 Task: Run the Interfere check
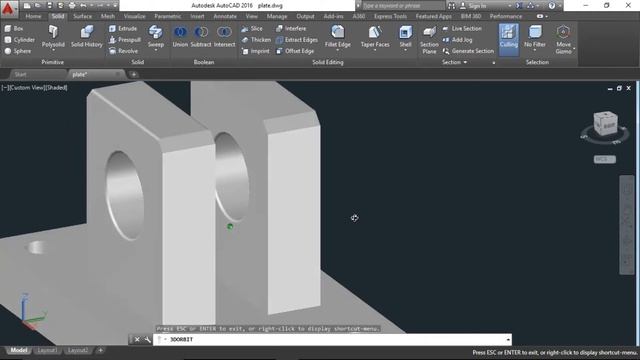pos(291,29)
